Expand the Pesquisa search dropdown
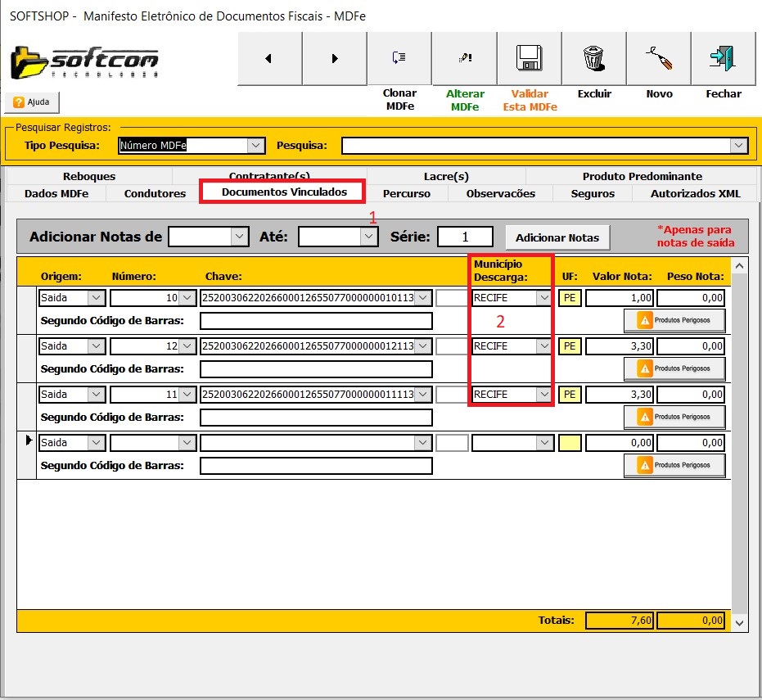 click(739, 146)
